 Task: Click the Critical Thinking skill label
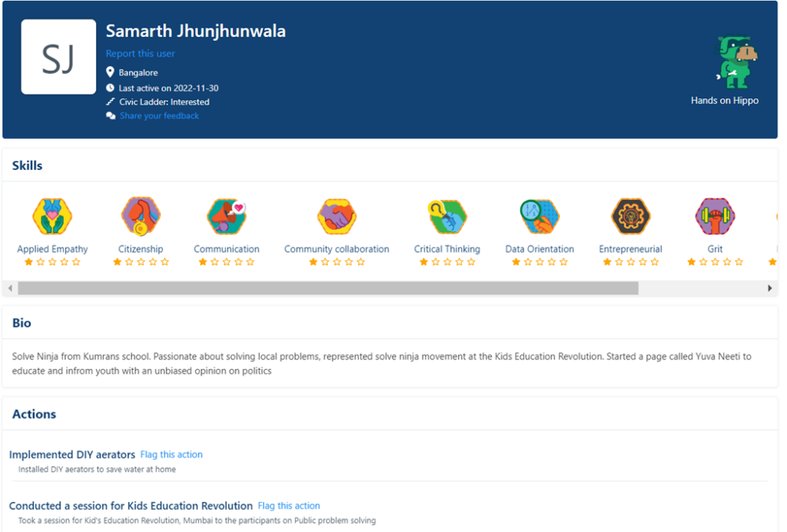click(x=447, y=249)
